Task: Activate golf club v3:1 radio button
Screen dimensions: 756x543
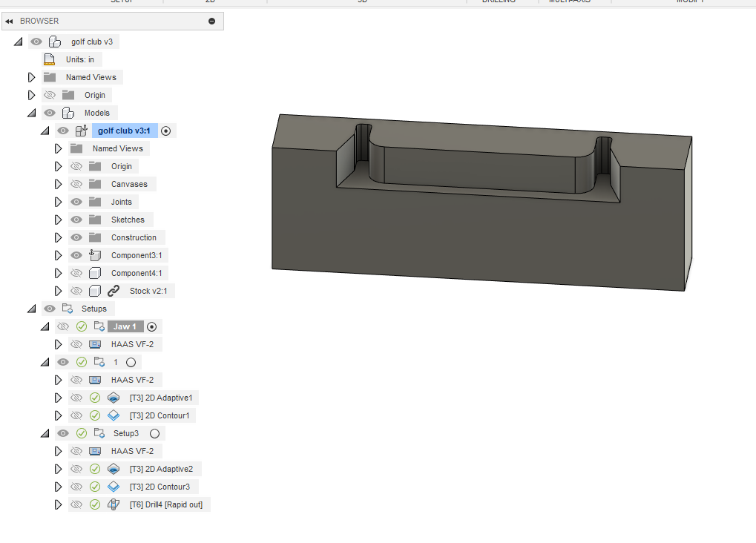Action: 166,131
